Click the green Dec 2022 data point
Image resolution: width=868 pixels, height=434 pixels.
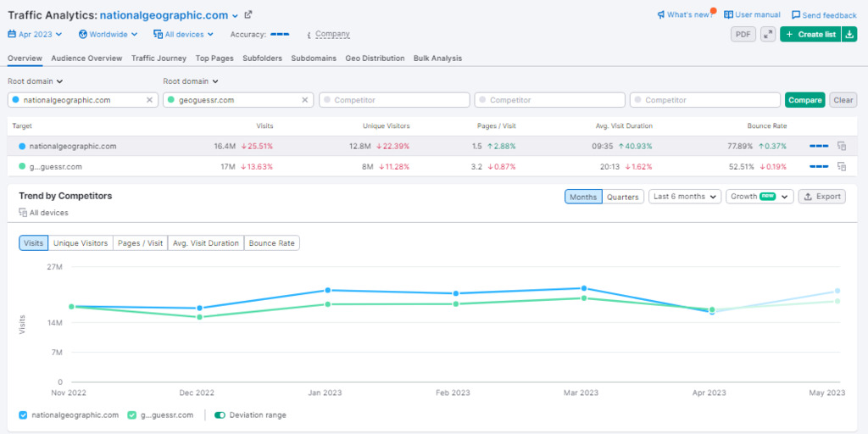tap(200, 317)
